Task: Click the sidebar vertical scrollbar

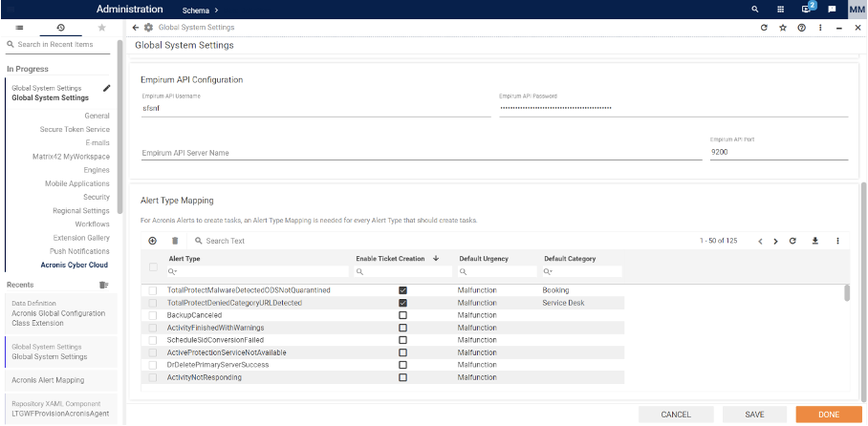Action: [x=120, y=127]
